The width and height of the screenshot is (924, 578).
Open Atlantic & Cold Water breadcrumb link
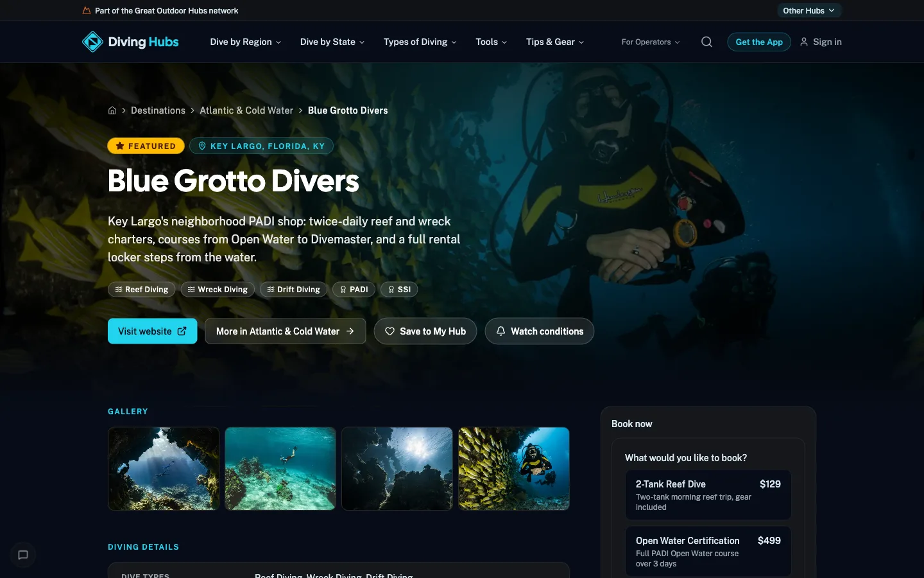point(246,110)
